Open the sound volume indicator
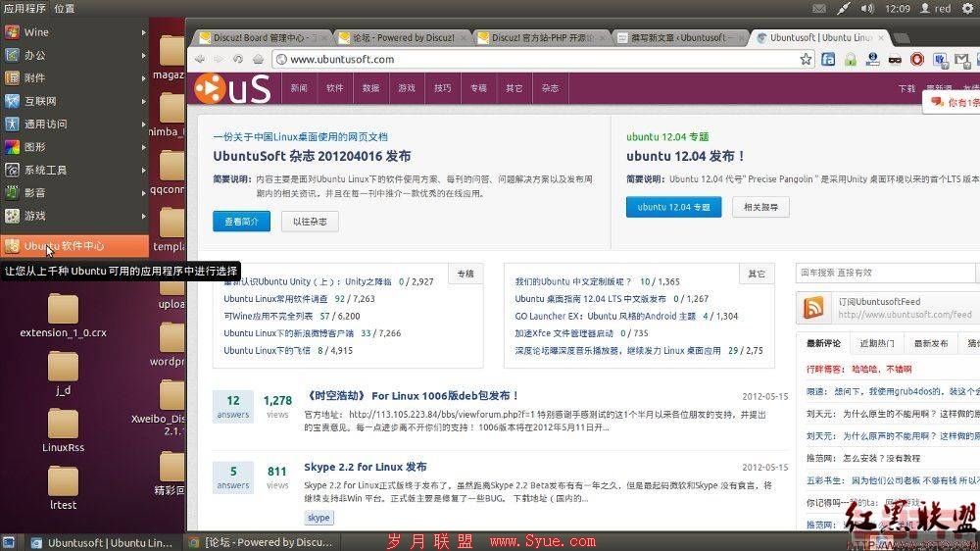The width and height of the screenshot is (980, 551). point(867,8)
